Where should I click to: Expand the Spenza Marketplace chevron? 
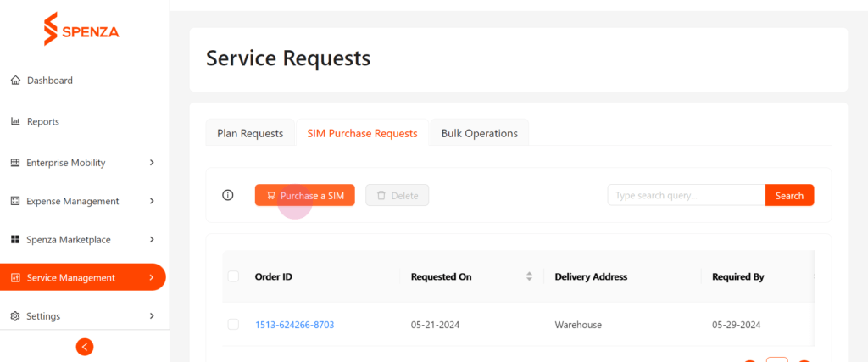152,240
